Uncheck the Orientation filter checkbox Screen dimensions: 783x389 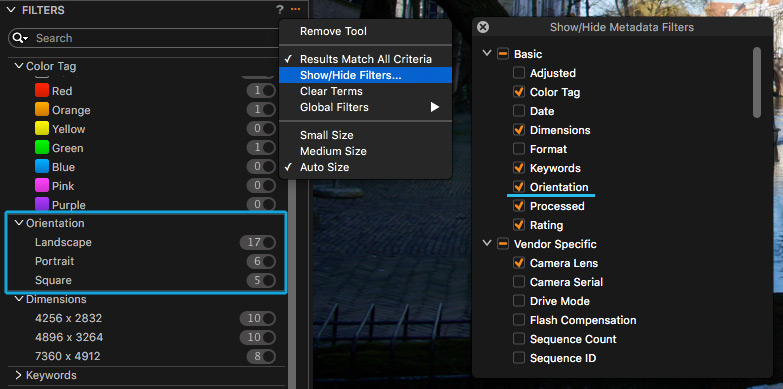click(x=519, y=187)
